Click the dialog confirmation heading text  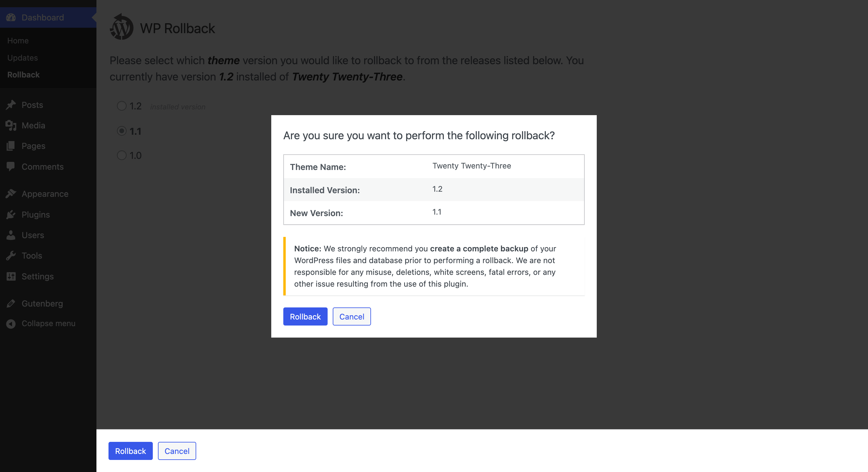[x=419, y=135]
